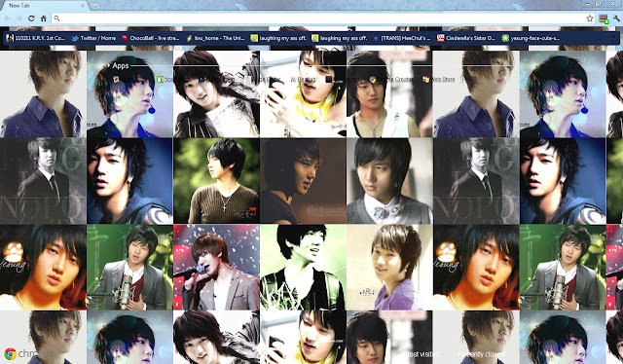Image resolution: width=623 pixels, height=364 pixels.
Task: Open the Twitter / Home bookmark
Action: coord(93,38)
